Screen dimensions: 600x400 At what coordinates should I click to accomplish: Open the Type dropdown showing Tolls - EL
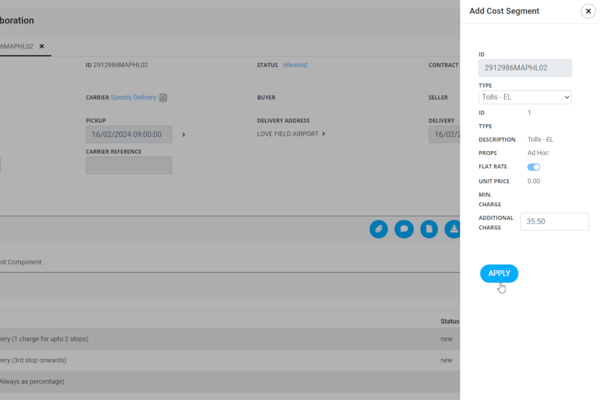[525, 97]
